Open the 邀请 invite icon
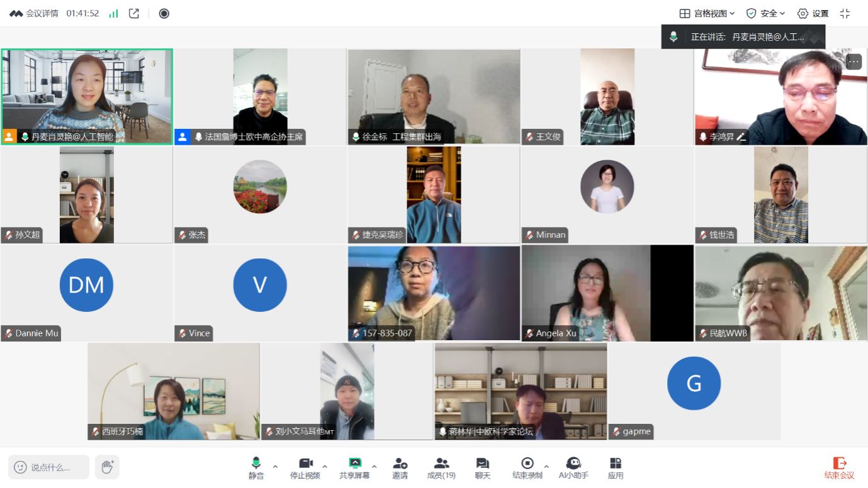Screen dimensions: 868x488 [x=400, y=467]
